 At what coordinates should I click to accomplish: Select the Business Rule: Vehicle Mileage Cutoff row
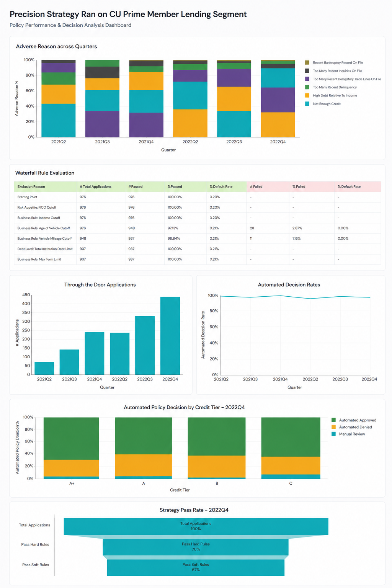click(197, 238)
